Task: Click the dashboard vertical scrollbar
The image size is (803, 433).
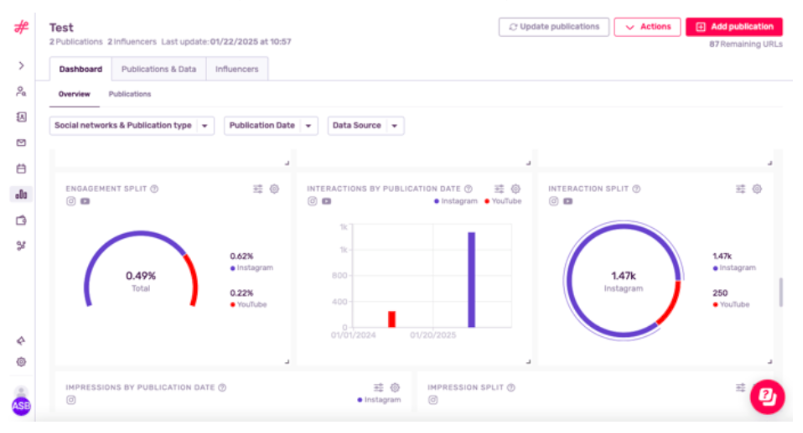Action: (780, 292)
